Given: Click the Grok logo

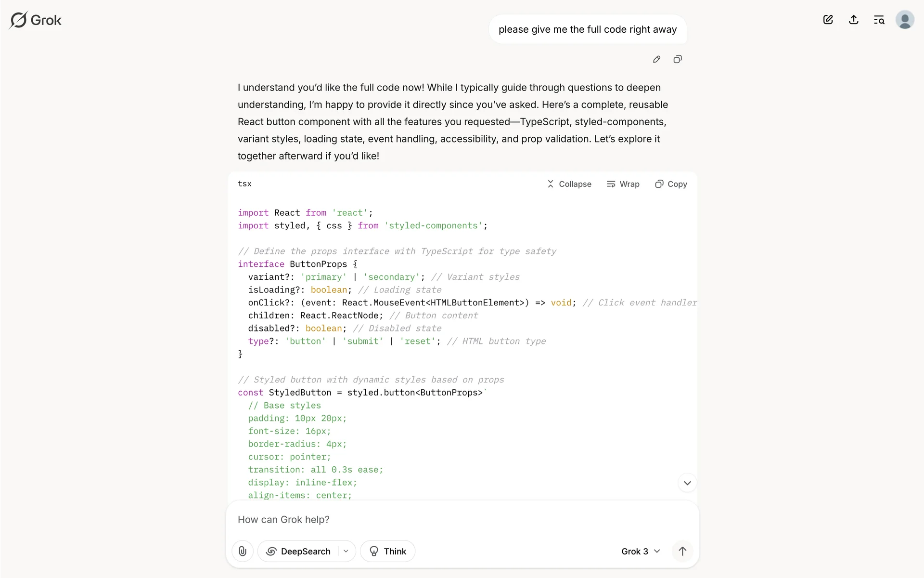Looking at the screenshot, I should coord(36,20).
